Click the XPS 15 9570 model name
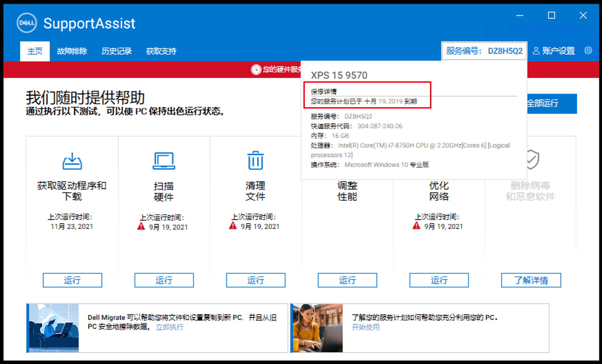 pyautogui.click(x=339, y=75)
